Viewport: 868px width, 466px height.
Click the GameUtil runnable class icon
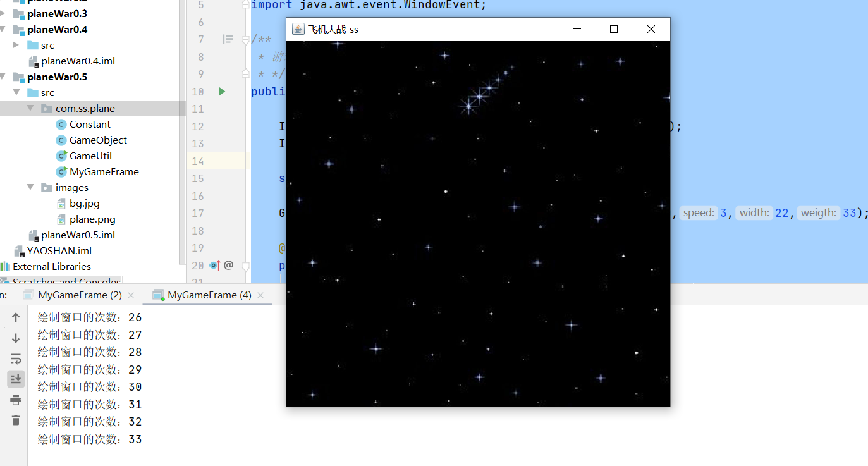(x=61, y=156)
